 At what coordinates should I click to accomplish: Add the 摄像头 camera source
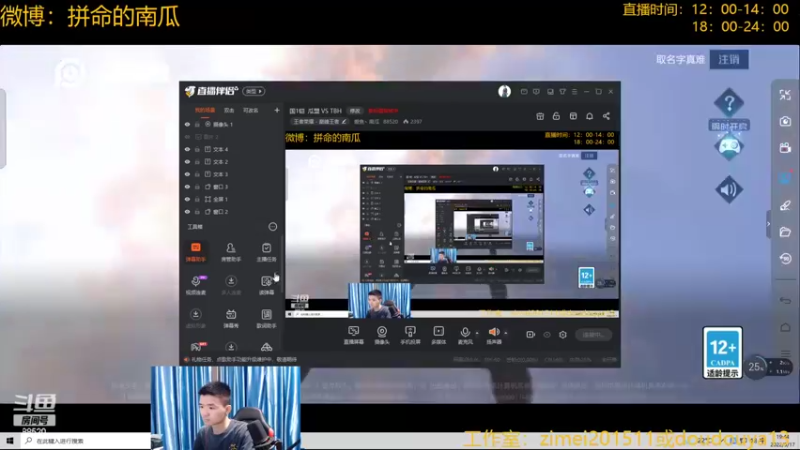(x=382, y=335)
